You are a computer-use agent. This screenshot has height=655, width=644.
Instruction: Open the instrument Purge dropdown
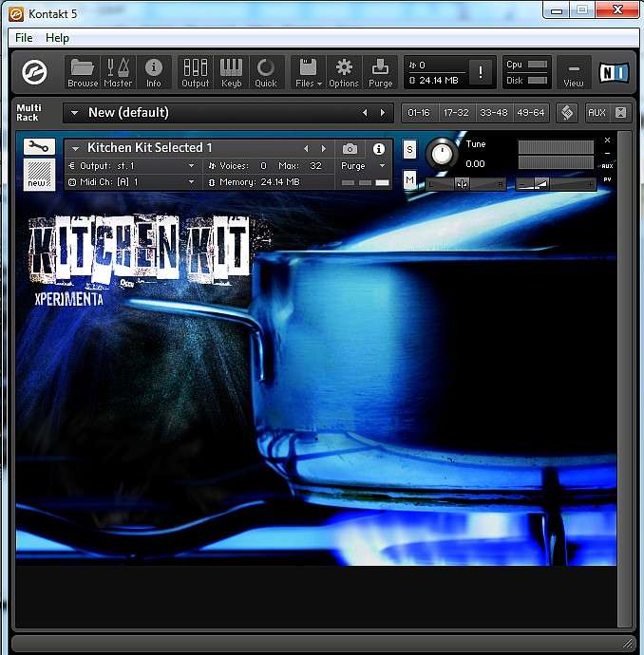363,166
